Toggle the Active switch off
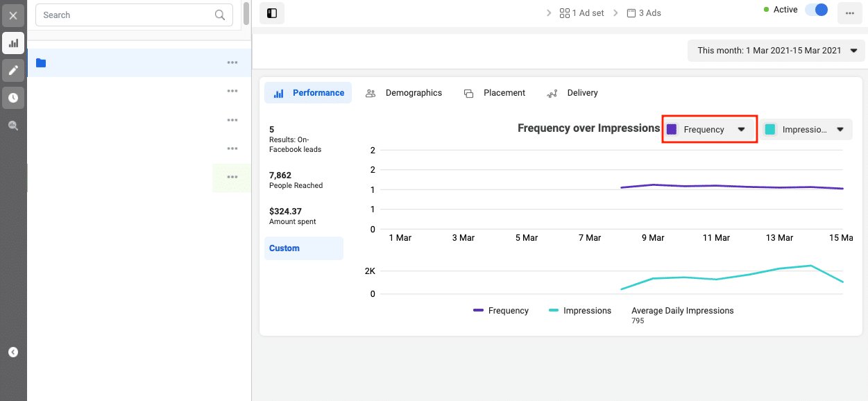This screenshot has width=868, height=401. point(816,10)
